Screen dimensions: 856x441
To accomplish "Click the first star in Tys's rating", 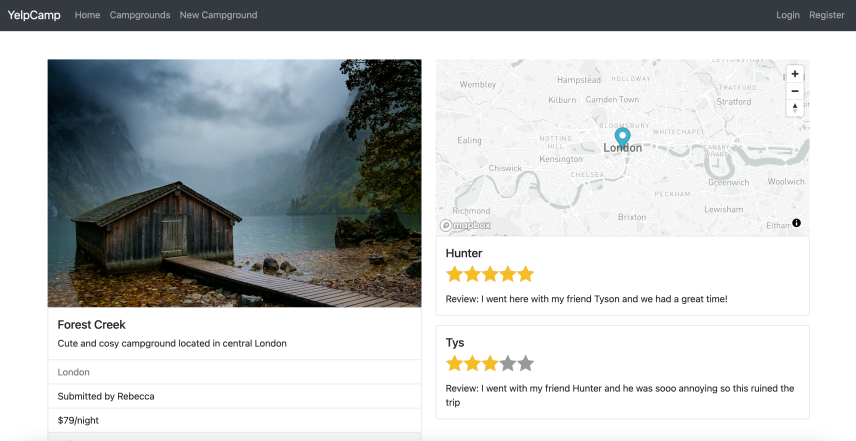I will 455,363.
